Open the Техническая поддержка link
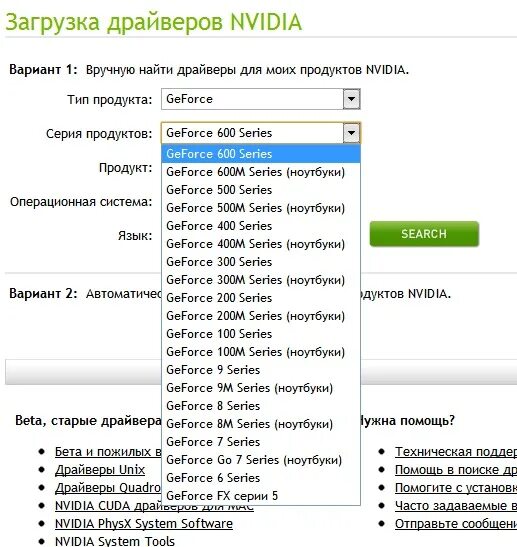 pos(456,452)
